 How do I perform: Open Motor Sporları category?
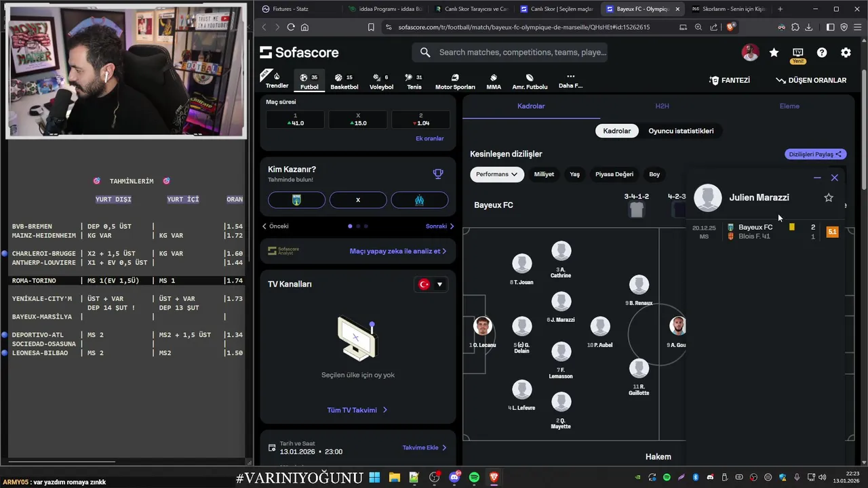[x=455, y=81]
